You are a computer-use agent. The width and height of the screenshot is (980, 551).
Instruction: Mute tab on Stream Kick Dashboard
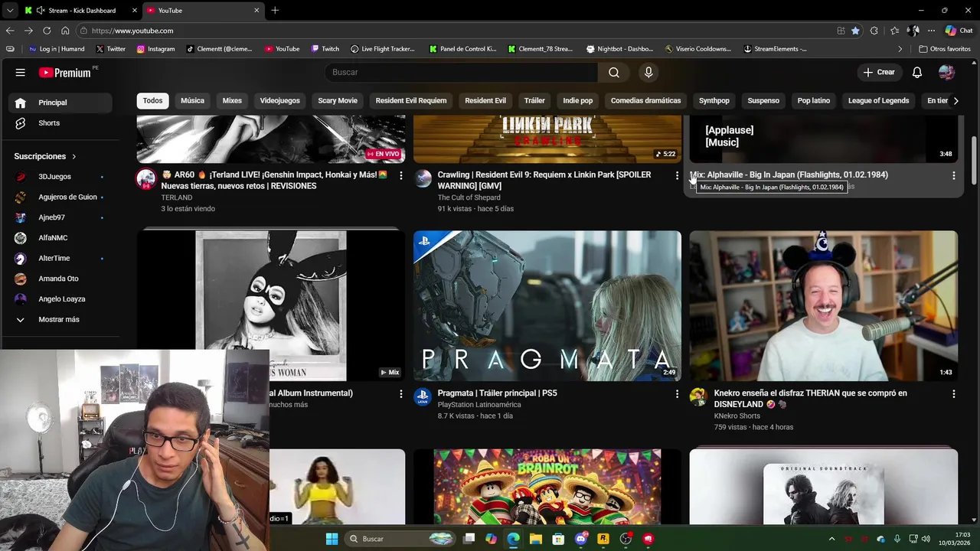[x=39, y=10]
